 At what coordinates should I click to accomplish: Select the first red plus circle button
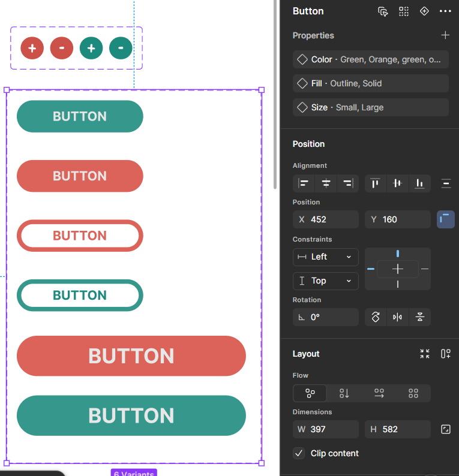[x=32, y=49]
